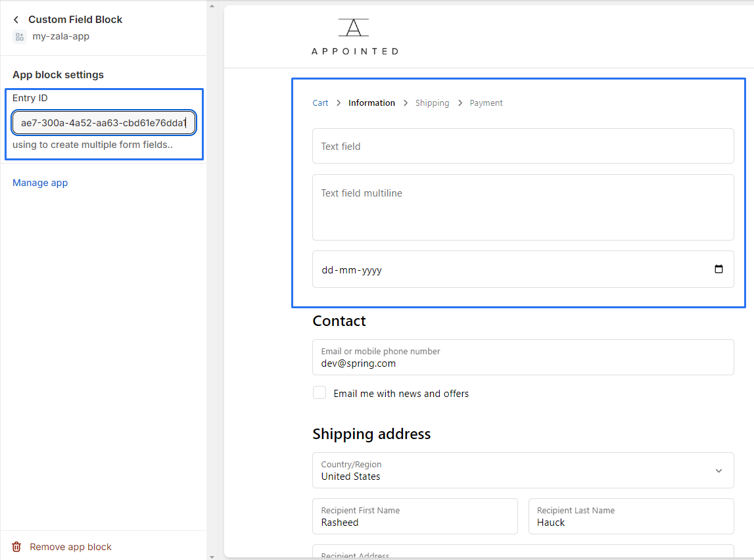The width and height of the screenshot is (754, 560).
Task: Expand the Country/Region dropdown
Action: (x=719, y=471)
